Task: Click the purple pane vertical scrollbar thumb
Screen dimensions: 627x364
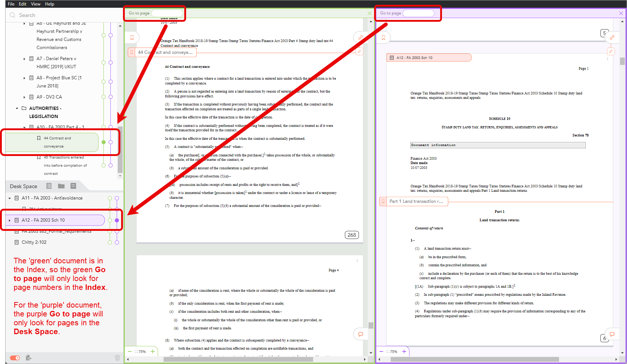Action: click(622, 61)
